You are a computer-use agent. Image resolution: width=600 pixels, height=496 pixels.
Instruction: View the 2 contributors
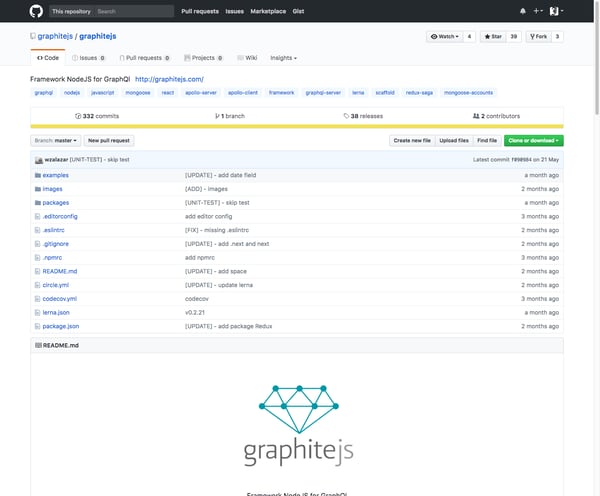tap(496, 116)
